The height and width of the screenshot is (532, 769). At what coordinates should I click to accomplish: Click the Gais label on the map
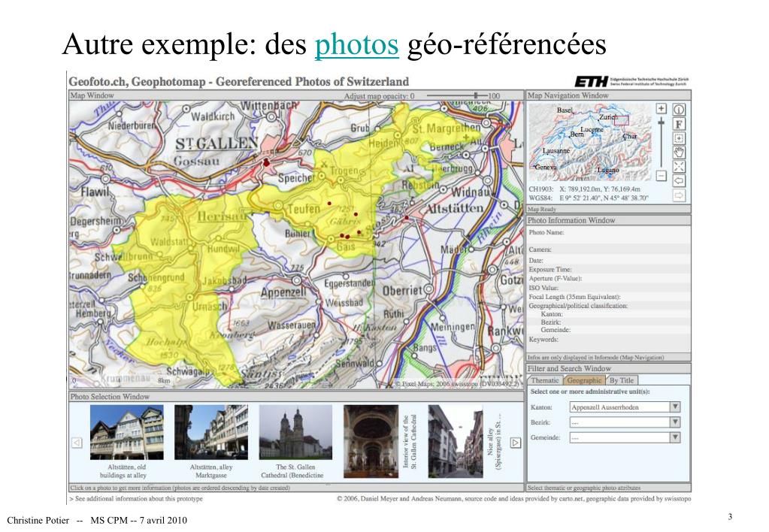tap(346, 247)
